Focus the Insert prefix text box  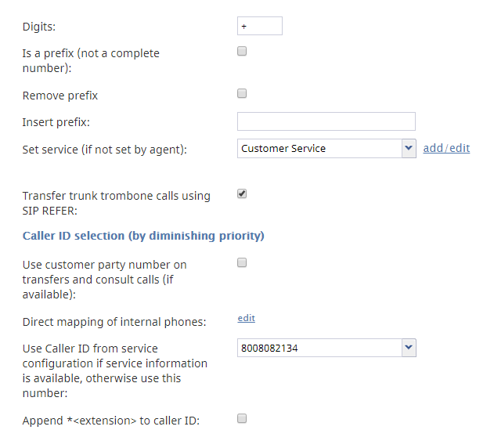tap(326, 121)
